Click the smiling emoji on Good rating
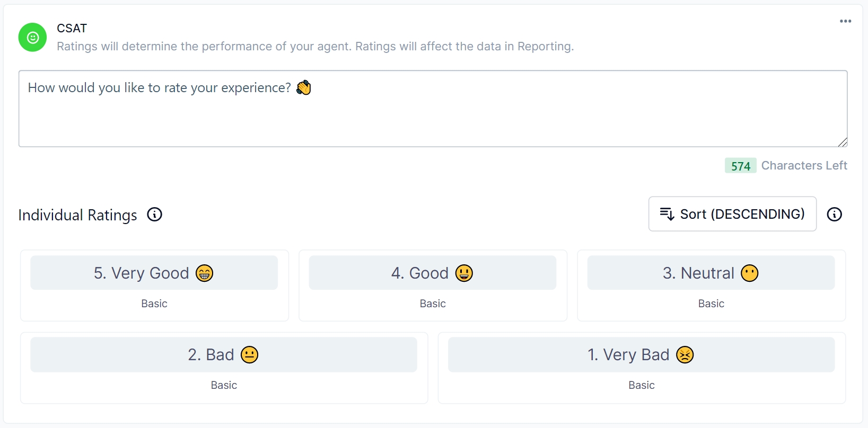The image size is (868, 428). 464,273
